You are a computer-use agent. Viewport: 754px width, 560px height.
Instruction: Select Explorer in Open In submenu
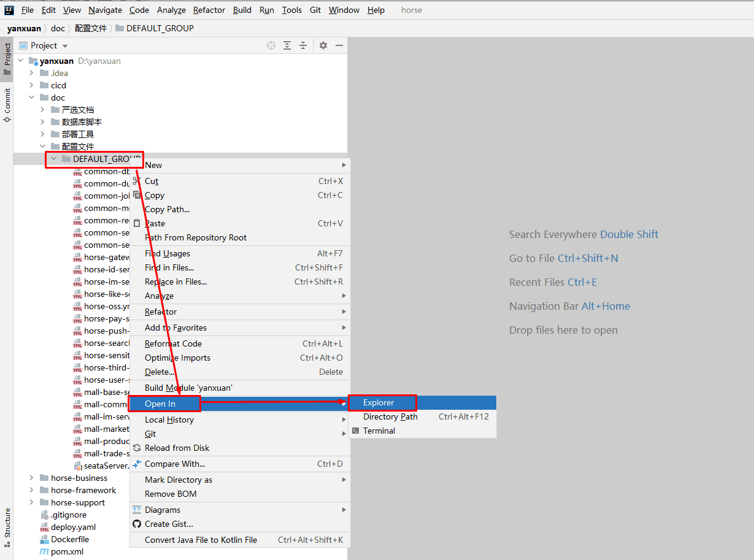(x=422, y=402)
